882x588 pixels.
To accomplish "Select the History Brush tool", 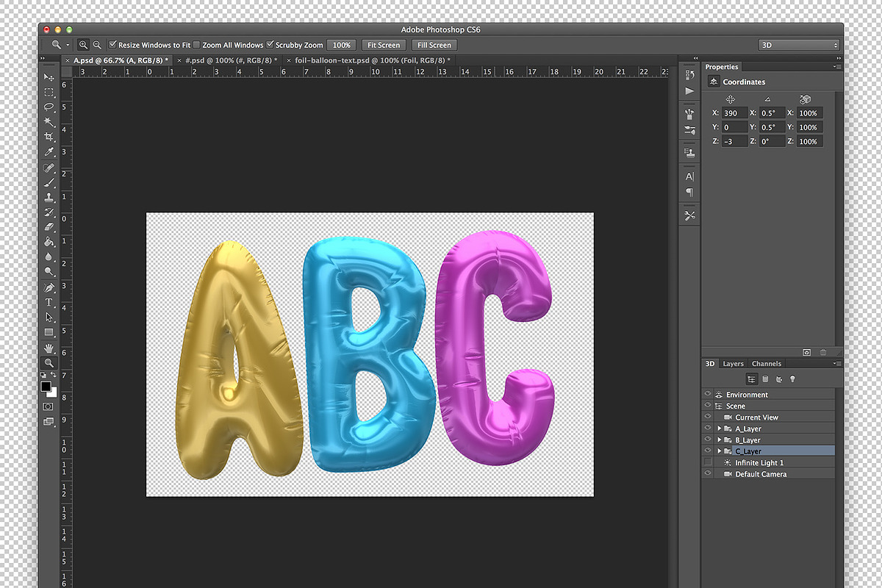I will [x=49, y=212].
